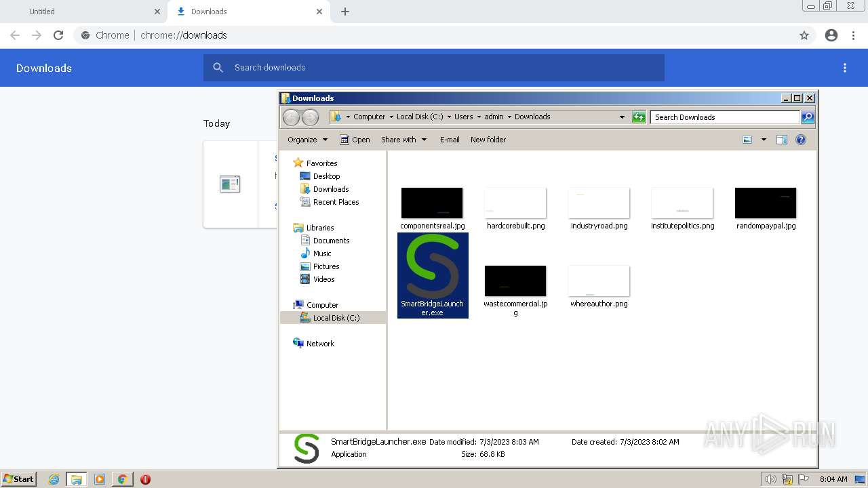Close the Downloads Chrome tab
Image resolution: width=868 pixels, height=488 pixels.
pyautogui.click(x=319, y=12)
